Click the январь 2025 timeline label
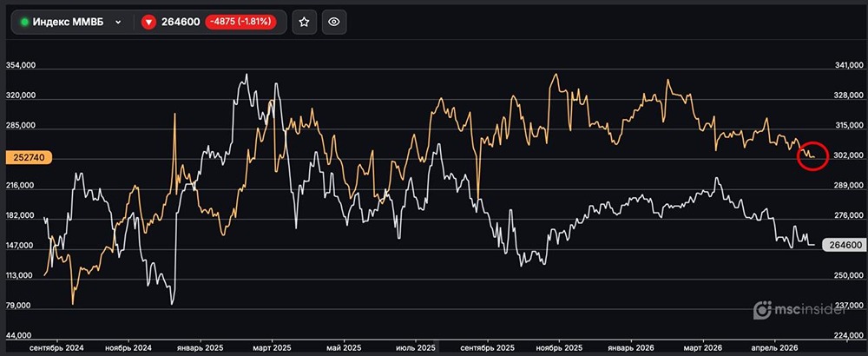 [200, 348]
